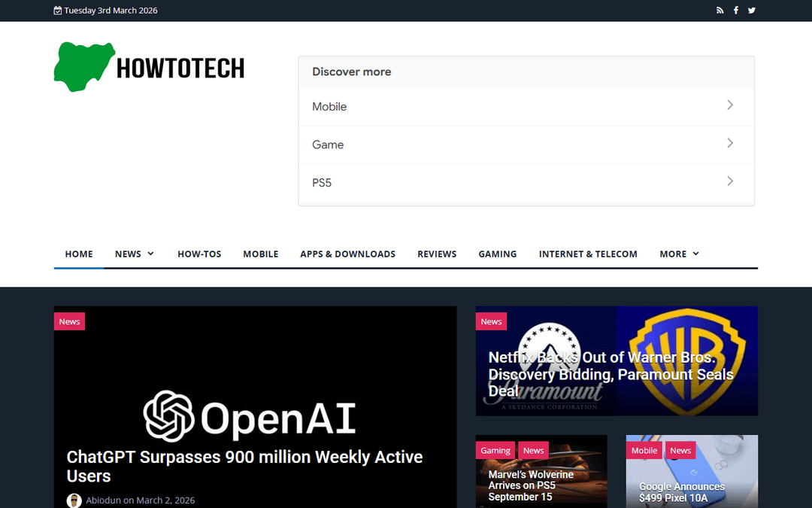Click the OpenAI logo featured image
812x508 pixels.
tap(249, 417)
